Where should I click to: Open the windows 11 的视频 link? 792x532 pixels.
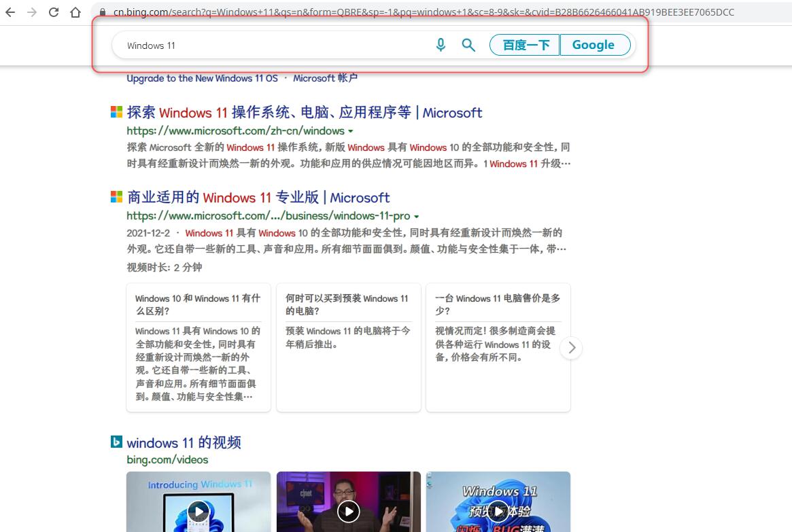tap(184, 443)
